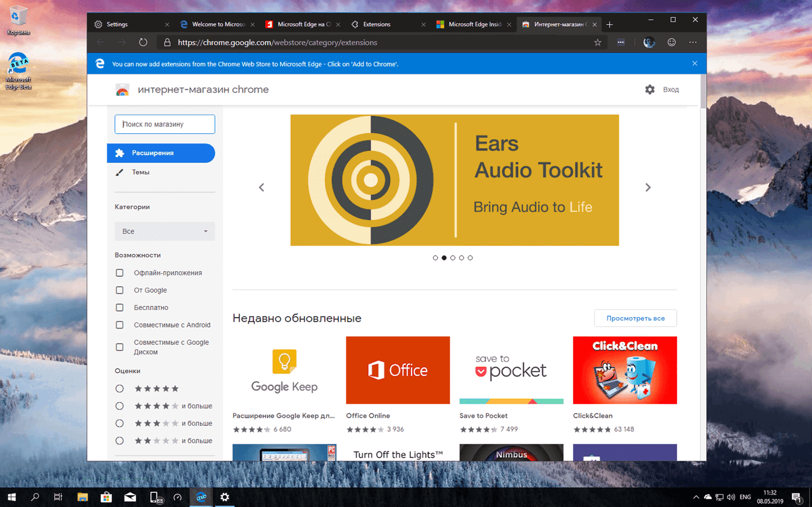812x507 pixels.
Task: Check the Совместимые с Android checkbox
Action: [x=120, y=325]
